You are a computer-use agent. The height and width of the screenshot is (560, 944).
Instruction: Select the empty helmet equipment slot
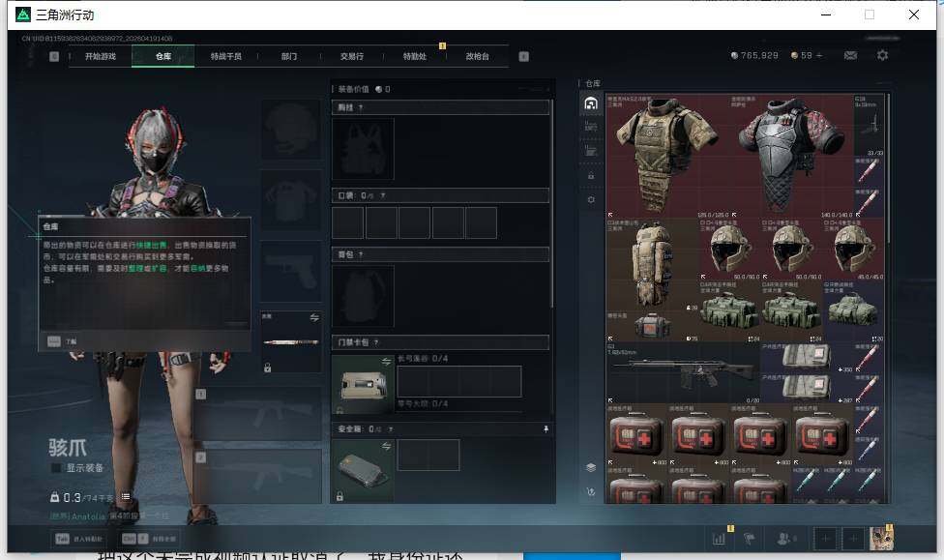pyautogui.click(x=291, y=130)
